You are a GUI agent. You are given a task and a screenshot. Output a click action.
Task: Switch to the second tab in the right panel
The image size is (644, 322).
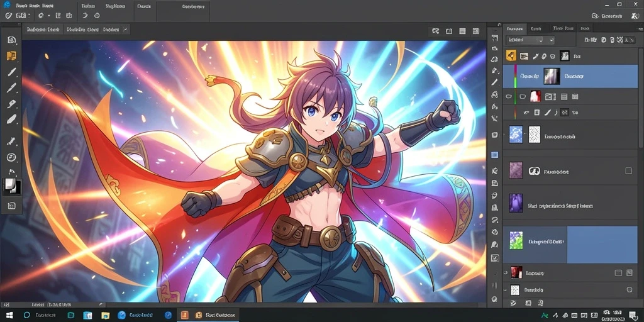[536, 29]
